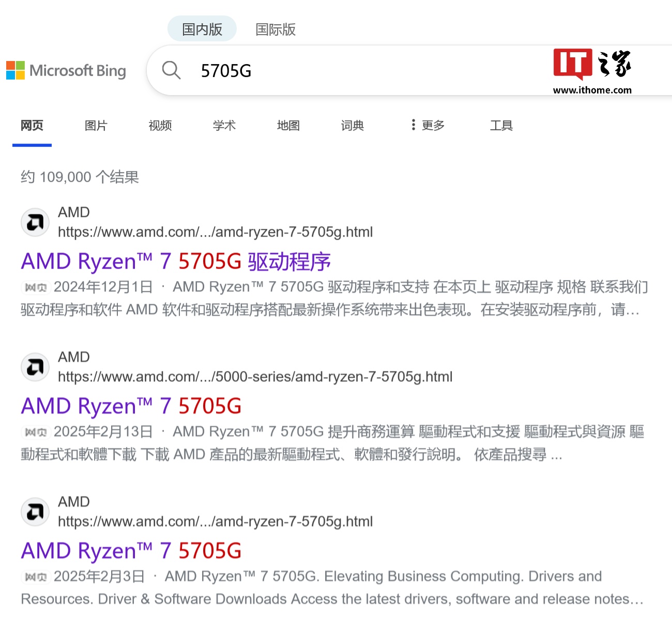
Task: Click the AMD favicon of the 驱动程序 result
Action: (x=35, y=222)
